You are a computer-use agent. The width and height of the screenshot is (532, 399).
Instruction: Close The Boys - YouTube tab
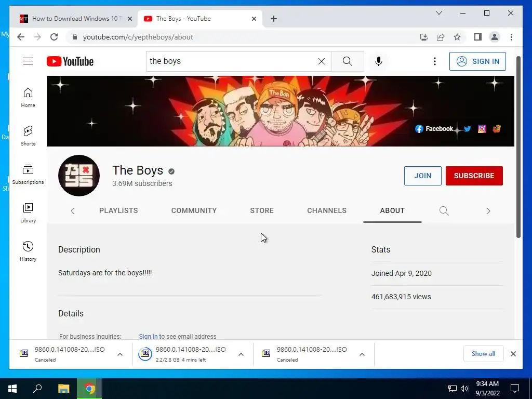coord(254,19)
